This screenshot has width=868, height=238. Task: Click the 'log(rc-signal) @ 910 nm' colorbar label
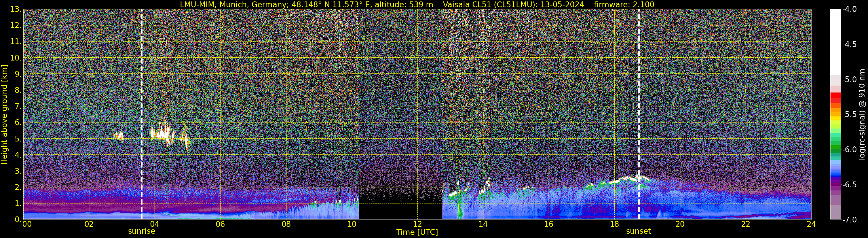[862, 114]
